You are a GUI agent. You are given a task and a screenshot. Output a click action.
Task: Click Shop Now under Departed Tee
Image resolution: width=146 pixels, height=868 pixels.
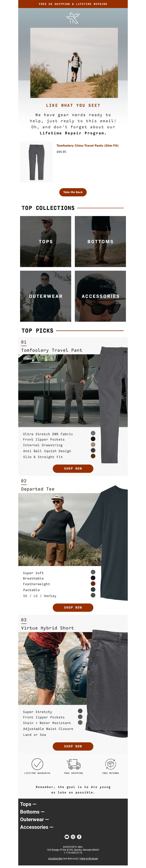point(73,608)
